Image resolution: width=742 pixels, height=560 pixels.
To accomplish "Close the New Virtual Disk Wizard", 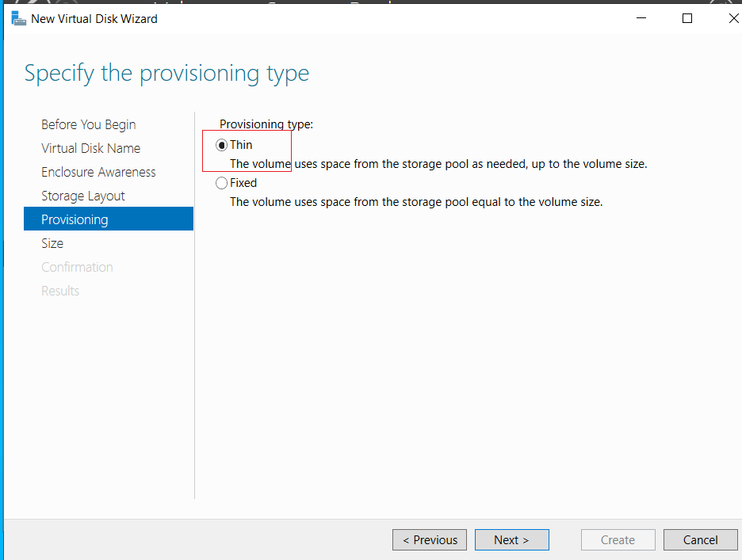I will point(733,18).
